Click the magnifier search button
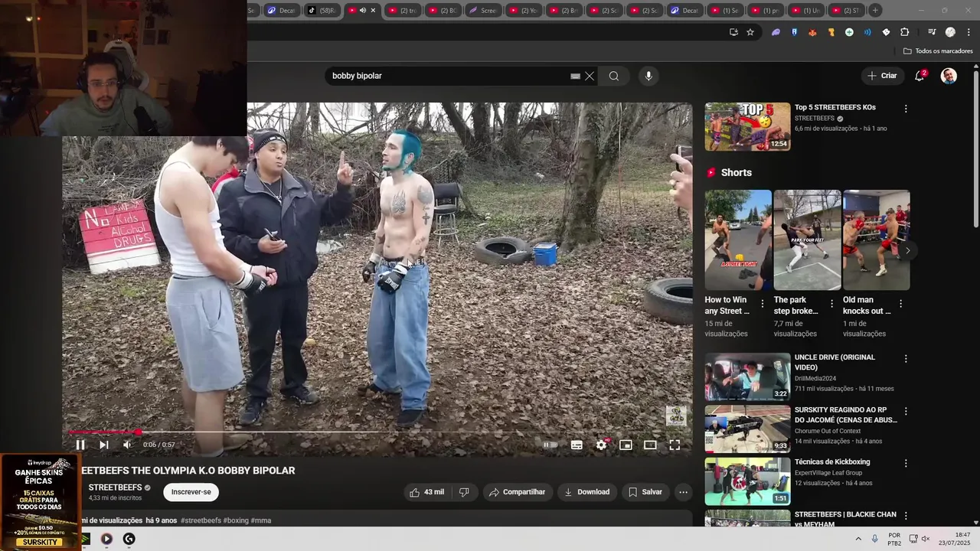The height and width of the screenshot is (551, 980). [613, 76]
